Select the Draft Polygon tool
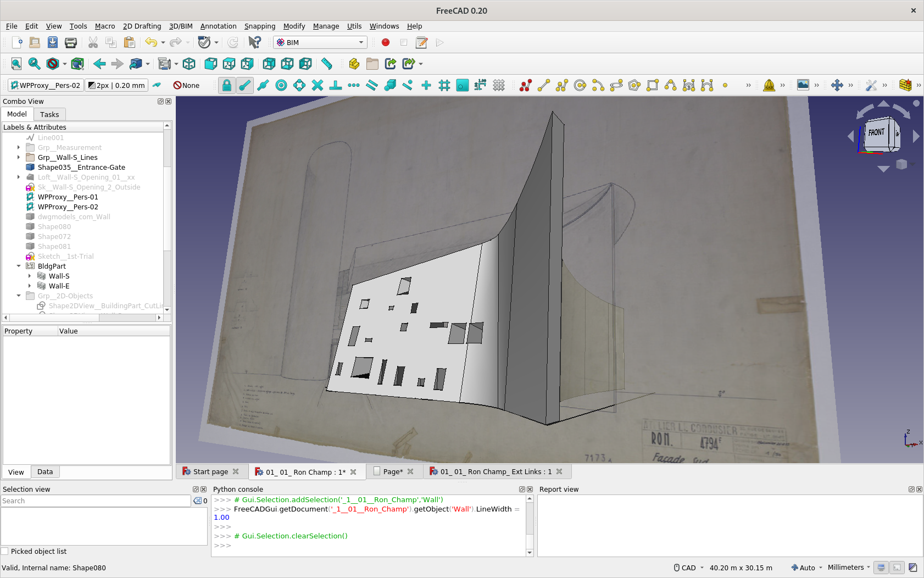The image size is (924, 578). [x=634, y=85]
